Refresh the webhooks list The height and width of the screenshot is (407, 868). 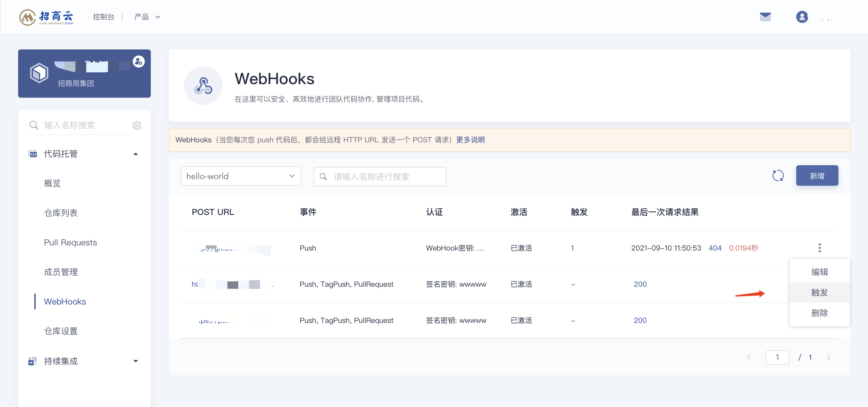pyautogui.click(x=778, y=175)
